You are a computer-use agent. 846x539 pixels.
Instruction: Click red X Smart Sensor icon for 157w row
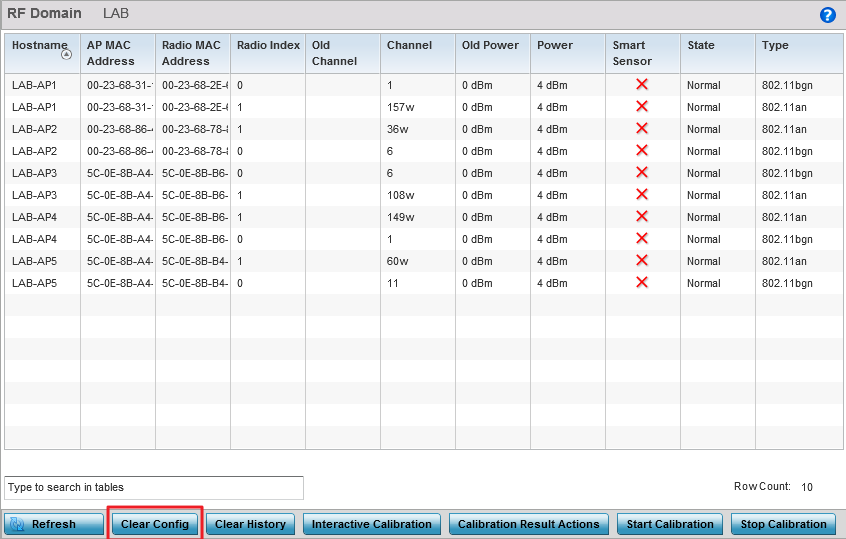(642, 106)
